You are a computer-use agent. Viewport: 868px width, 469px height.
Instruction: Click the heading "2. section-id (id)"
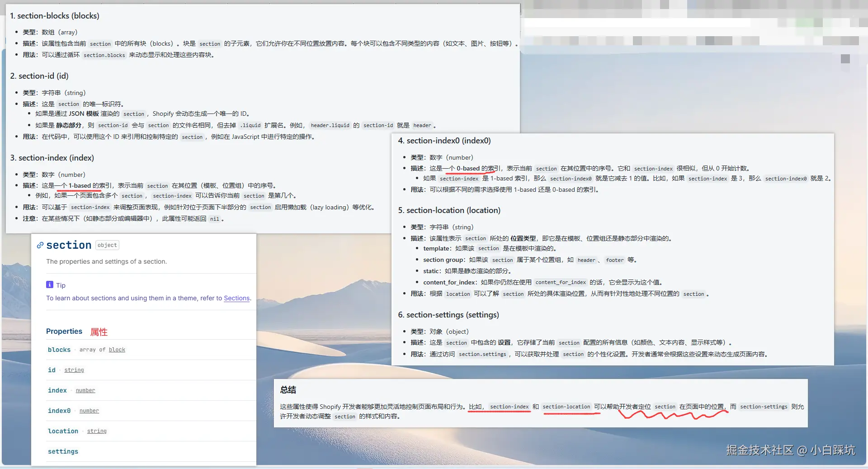pos(39,76)
